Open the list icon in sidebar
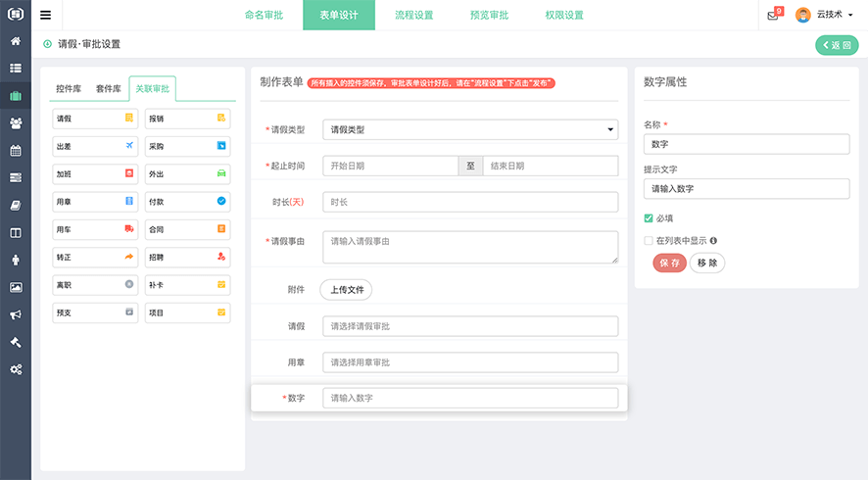Viewport: 868px width, 480px height. pyautogui.click(x=16, y=69)
